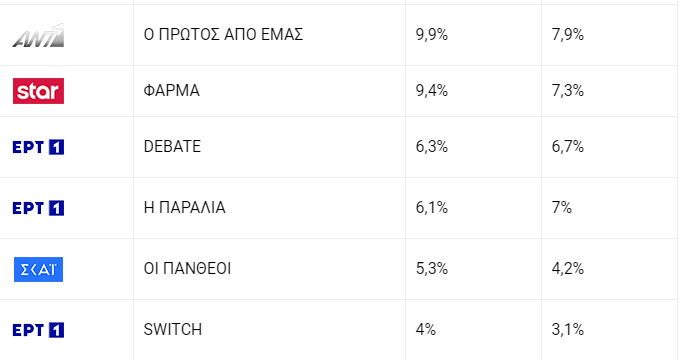Select the program title ΦΑΡΜΑ
This screenshot has width=686, height=360.
click(x=172, y=91)
